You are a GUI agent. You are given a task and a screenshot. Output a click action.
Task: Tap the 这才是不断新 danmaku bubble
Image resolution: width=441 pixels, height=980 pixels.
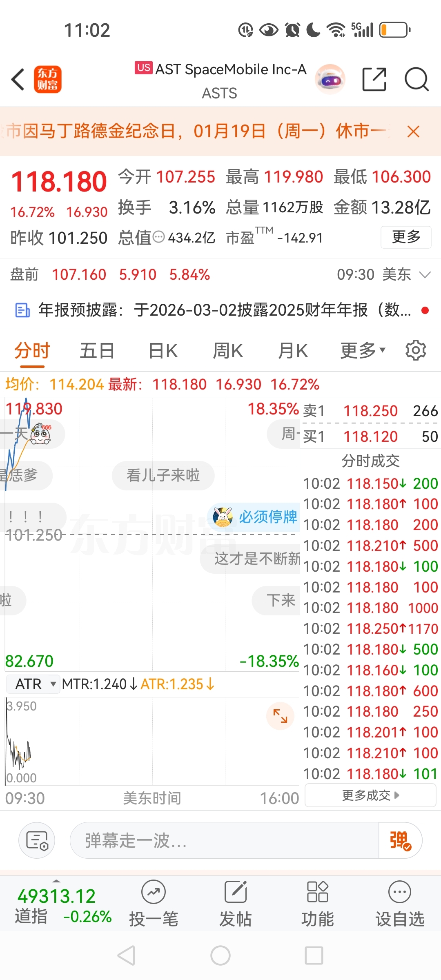[250, 559]
